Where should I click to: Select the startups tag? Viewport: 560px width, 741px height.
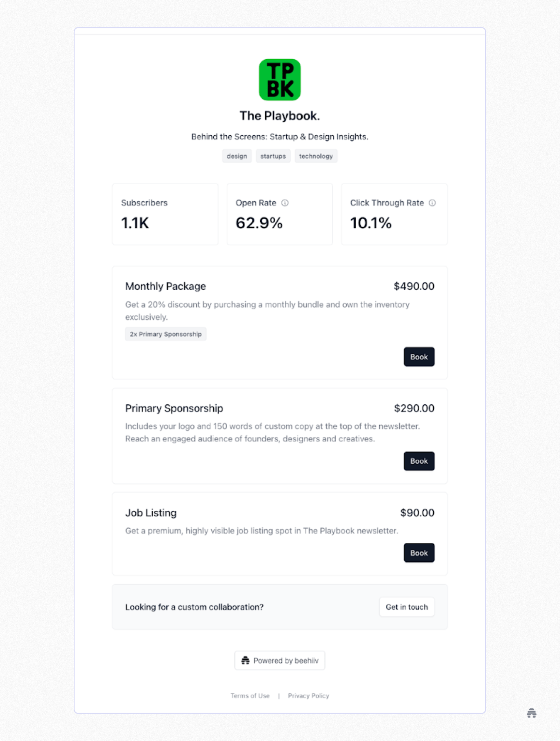(x=273, y=156)
